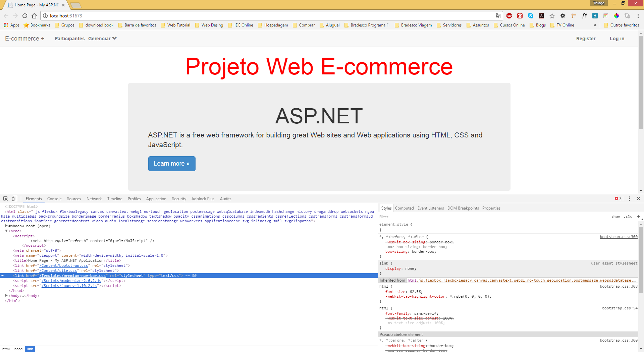Open the Application tab
This screenshot has width=644, height=352.
[156, 199]
